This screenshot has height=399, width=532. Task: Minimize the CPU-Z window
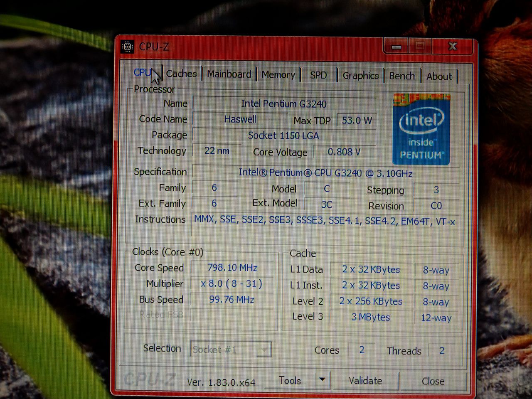coord(396,46)
